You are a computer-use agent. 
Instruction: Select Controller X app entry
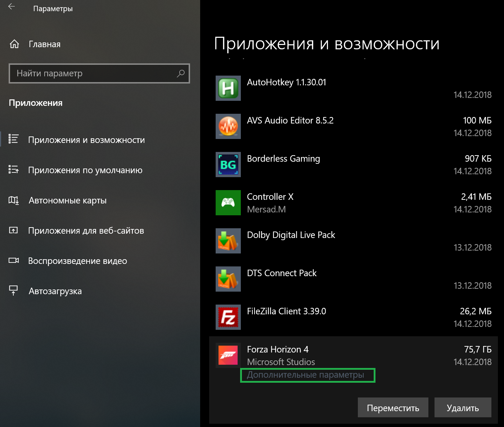pyautogui.click(x=354, y=203)
